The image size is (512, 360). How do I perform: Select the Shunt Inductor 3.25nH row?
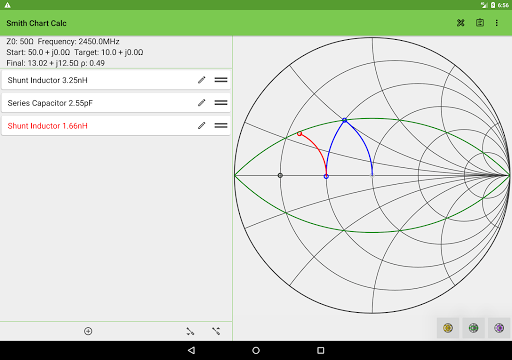point(116,80)
